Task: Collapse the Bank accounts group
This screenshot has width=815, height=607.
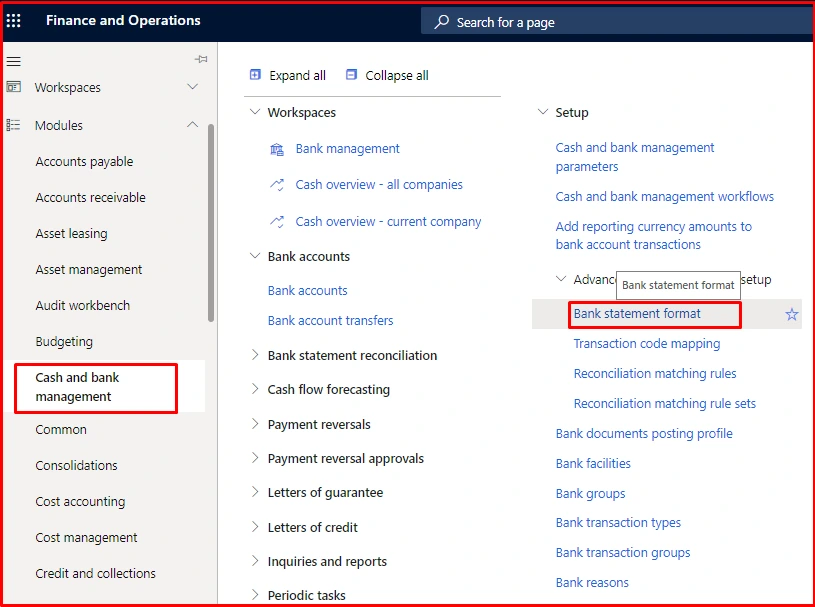Action: (255, 256)
